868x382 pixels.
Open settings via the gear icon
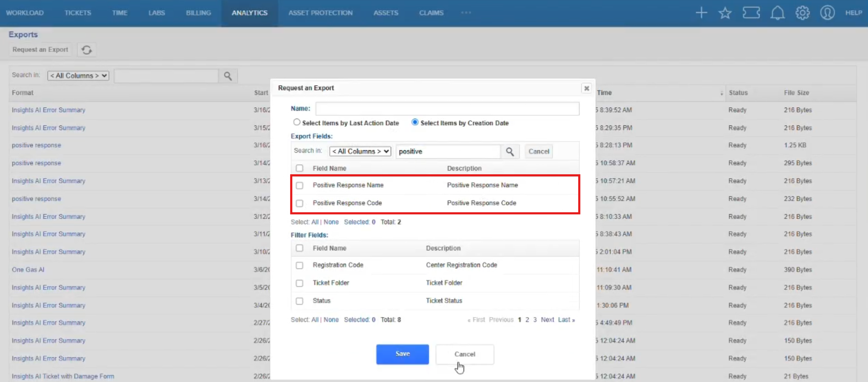[x=802, y=13]
